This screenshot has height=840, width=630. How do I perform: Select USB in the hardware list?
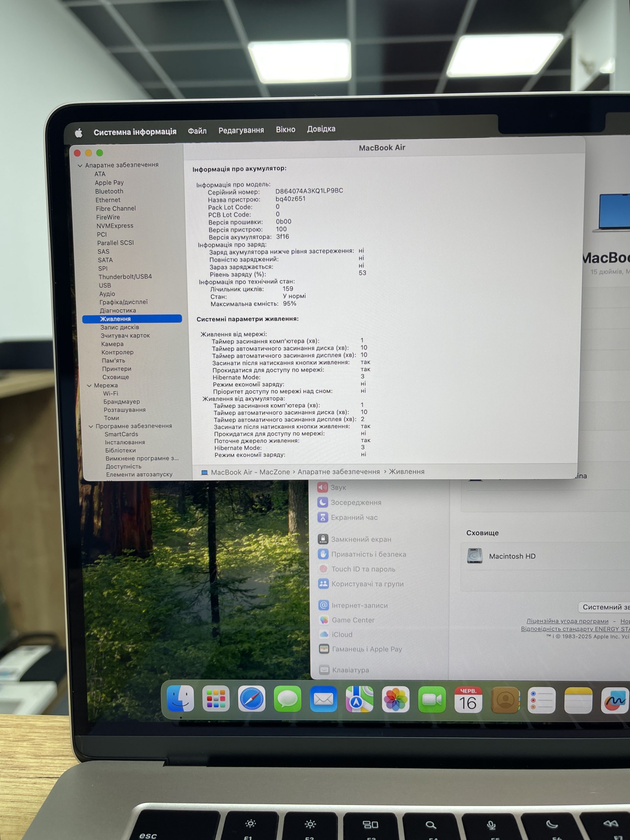(x=105, y=285)
